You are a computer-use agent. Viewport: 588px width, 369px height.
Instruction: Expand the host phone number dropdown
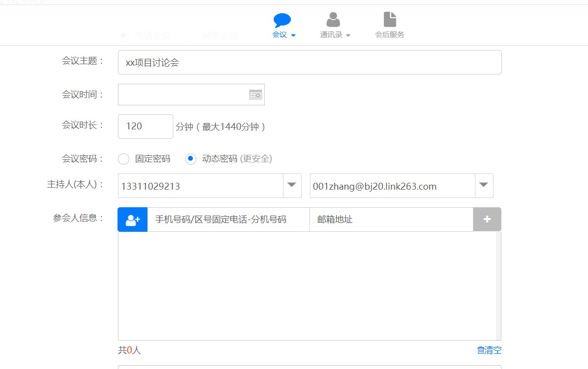pos(292,186)
